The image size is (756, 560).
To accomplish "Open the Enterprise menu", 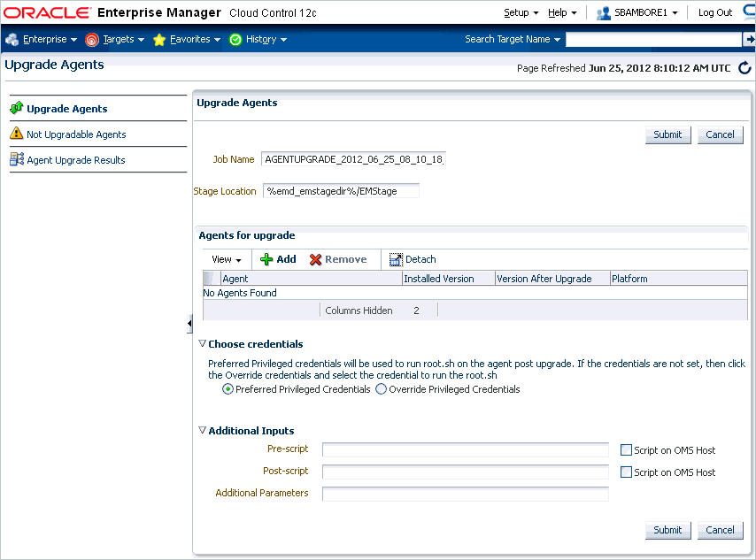I will coord(50,40).
